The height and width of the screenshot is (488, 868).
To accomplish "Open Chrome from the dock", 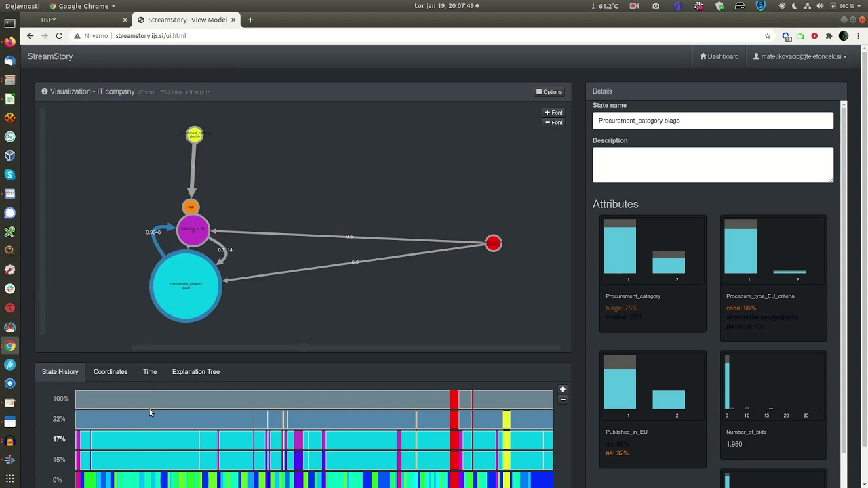I will coord(9,346).
